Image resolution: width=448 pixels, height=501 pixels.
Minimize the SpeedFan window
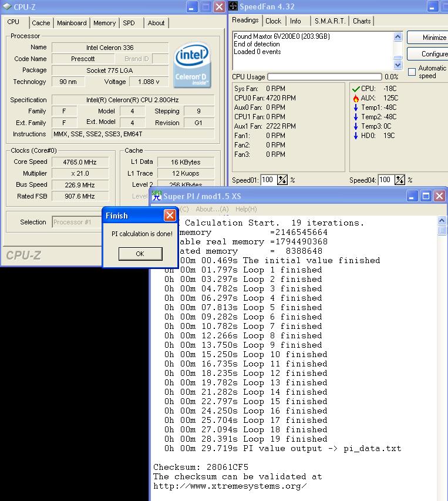432,6
